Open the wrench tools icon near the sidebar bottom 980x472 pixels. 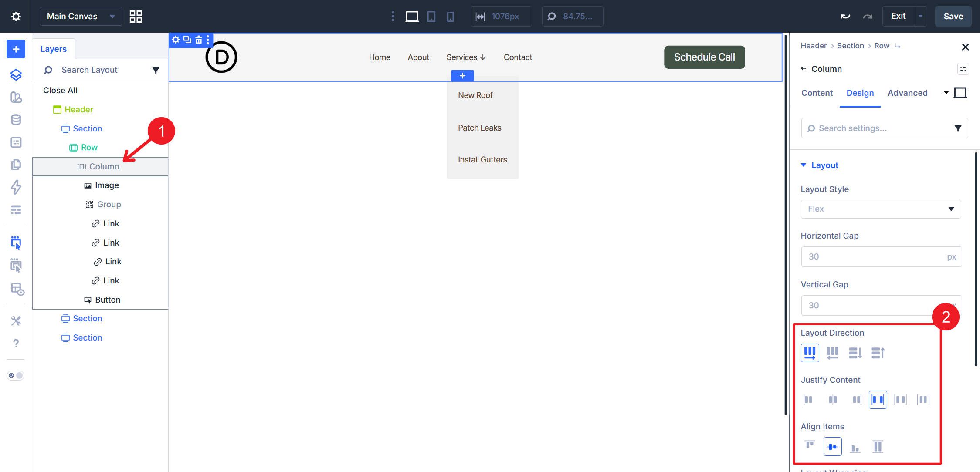(x=16, y=321)
